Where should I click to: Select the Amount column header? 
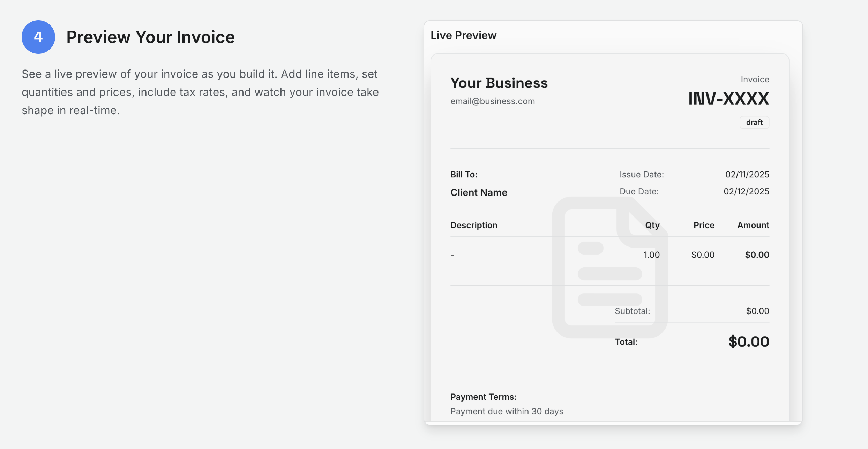point(753,225)
